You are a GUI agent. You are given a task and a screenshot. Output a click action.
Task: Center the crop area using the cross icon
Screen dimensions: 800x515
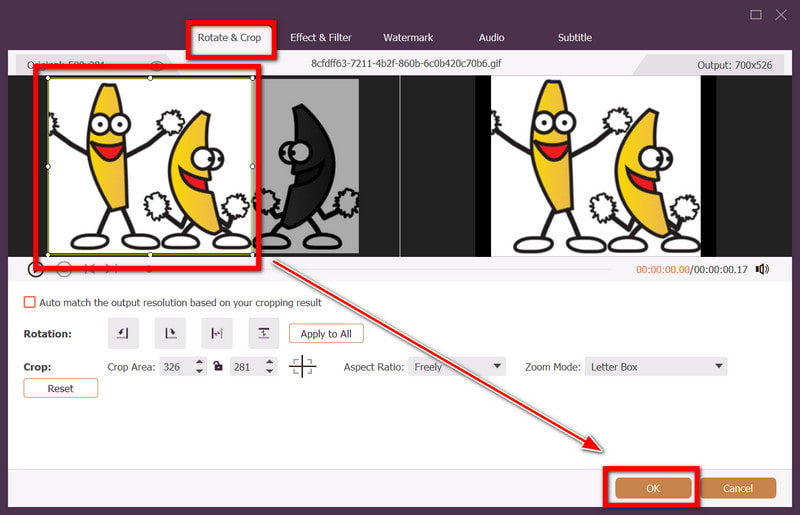[x=301, y=367]
